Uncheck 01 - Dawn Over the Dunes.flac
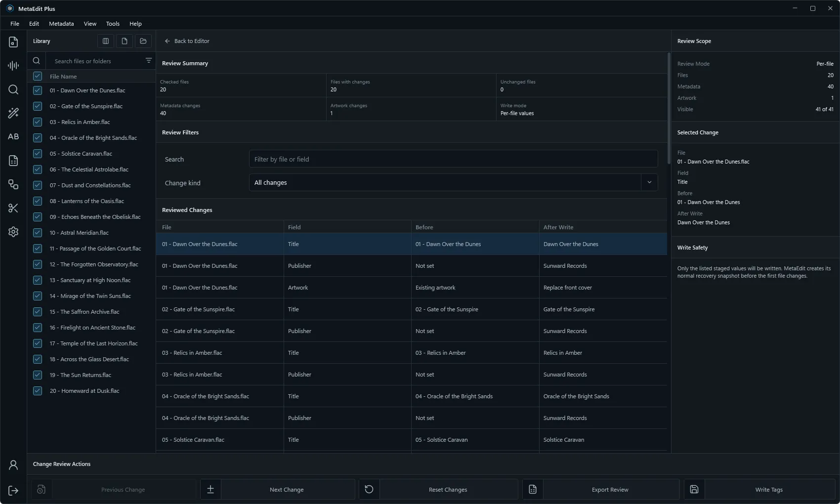The height and width of the screenshot is (504, 840). click(38, 90)
